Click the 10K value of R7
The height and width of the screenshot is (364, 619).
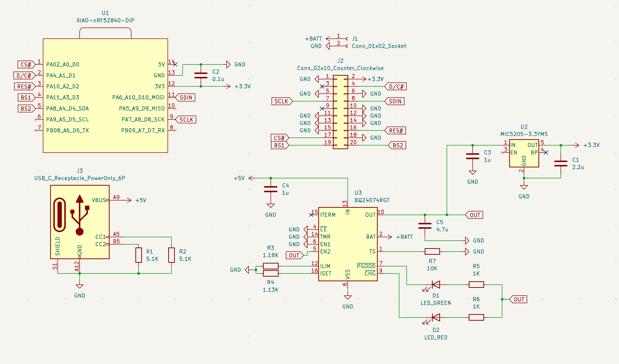point(432,268)
